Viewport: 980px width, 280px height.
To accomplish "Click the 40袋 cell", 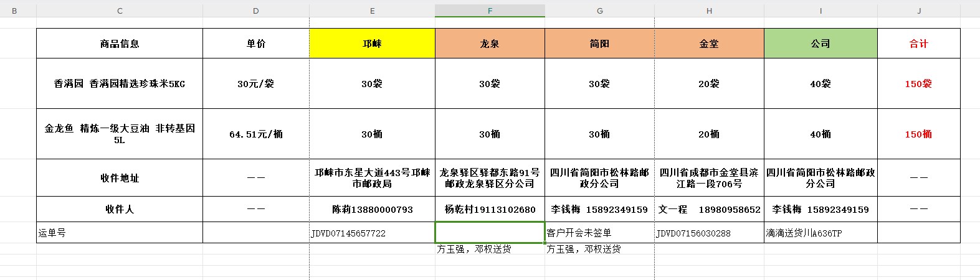I will tap(821, 83).
